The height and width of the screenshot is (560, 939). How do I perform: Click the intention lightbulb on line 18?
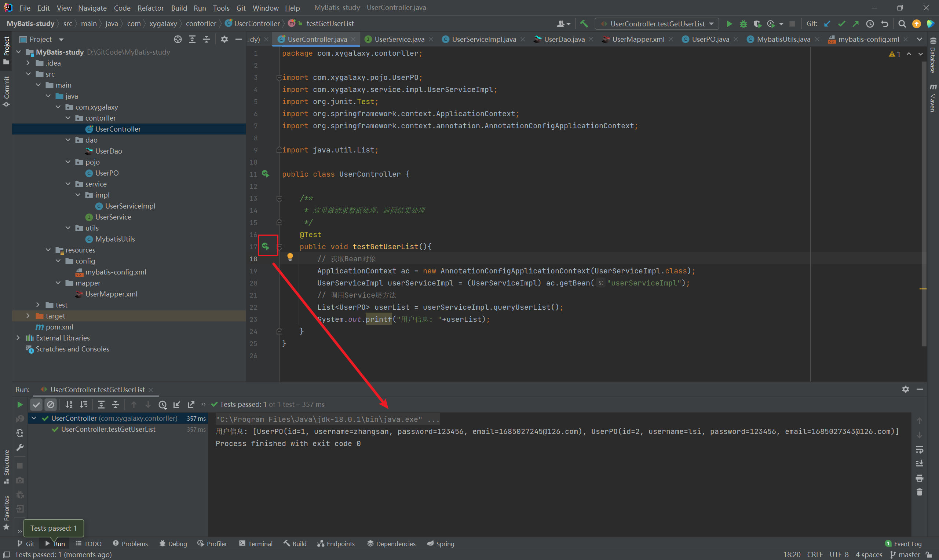point(290,257)
